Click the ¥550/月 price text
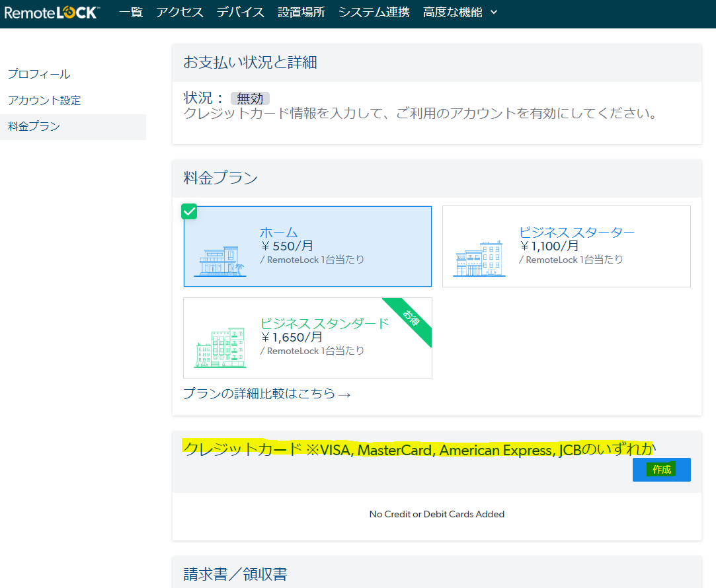716x588 pixels. [287, 246]
